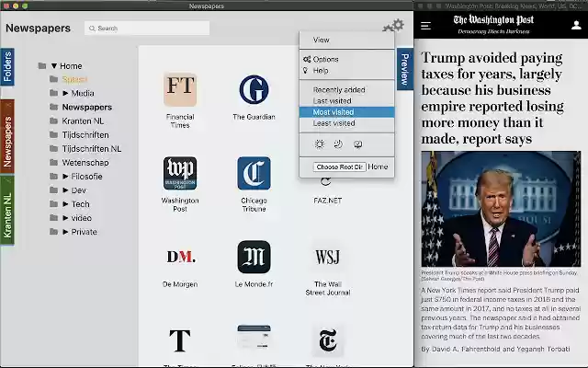Collapse the Home folder tree
588x368 pixels.
pos(54,65)
